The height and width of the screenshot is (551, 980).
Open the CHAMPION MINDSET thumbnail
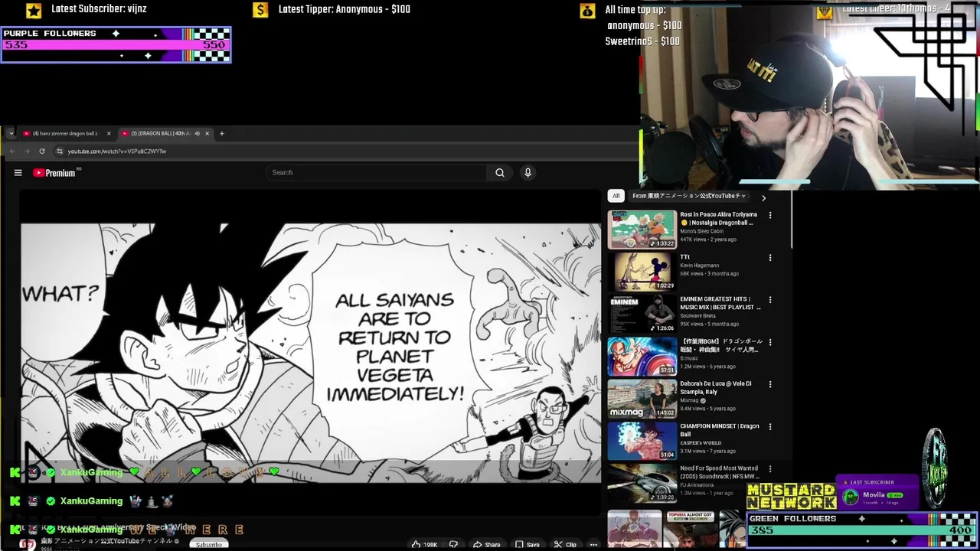pyautogui.click(x=642, y=441)
